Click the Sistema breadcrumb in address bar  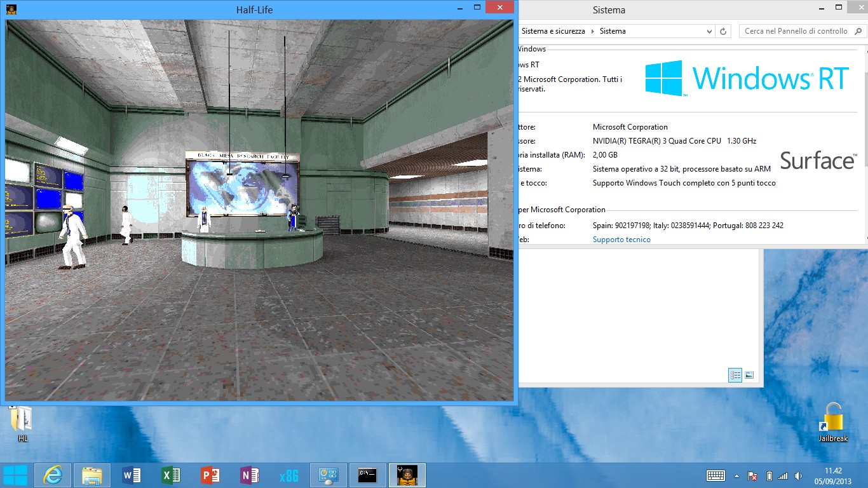[613, 30]
